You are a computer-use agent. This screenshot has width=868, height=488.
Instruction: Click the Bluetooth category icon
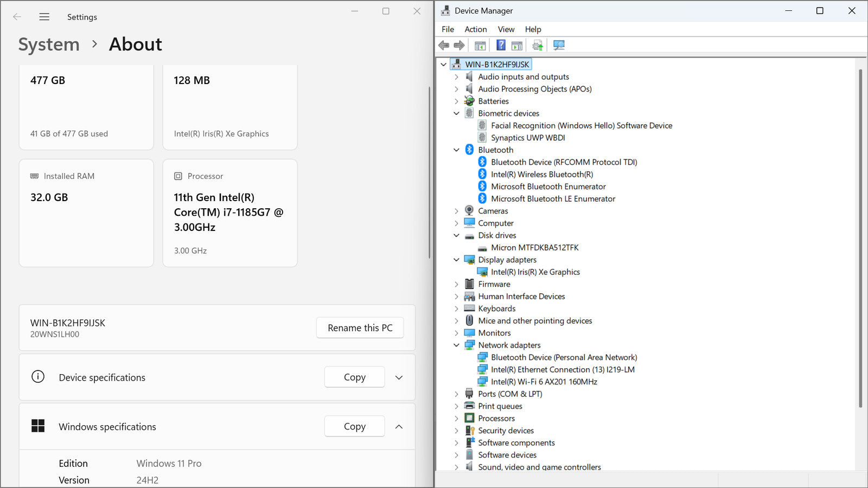pyautogui.click(x=469, y=150)
